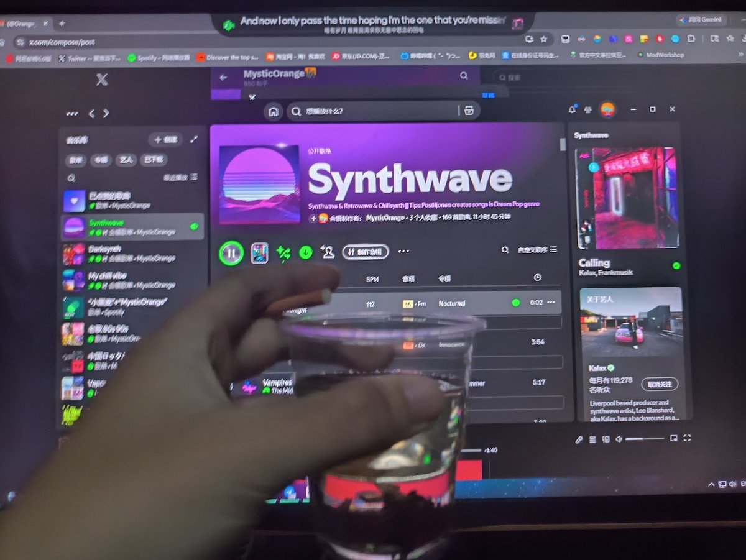Go forward with the Spotify right arrow
Viewport: 746px width, 560px height.
106,114
